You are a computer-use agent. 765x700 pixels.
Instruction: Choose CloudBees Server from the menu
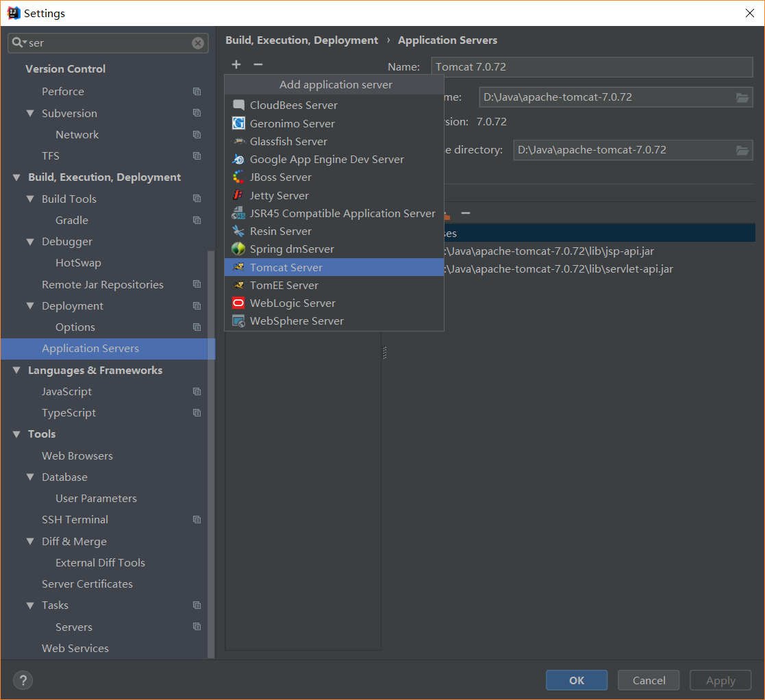(334, 105)
